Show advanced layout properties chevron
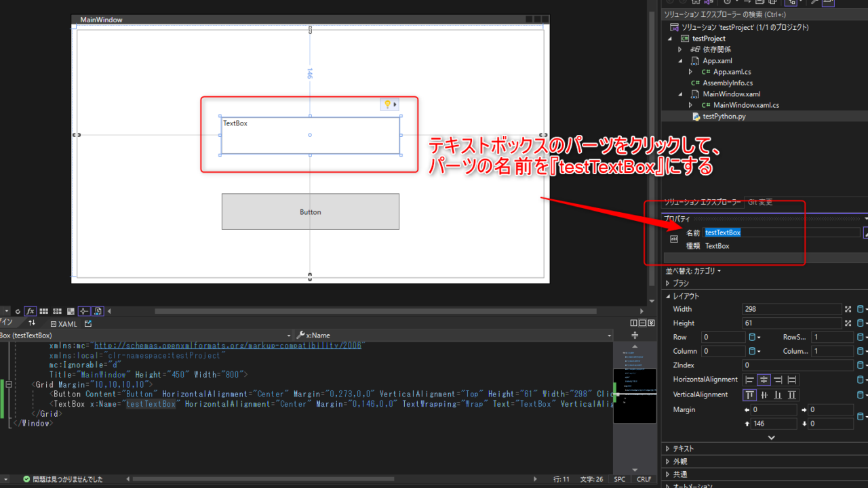This screenshot has height=488, width=868. point(771,438)
